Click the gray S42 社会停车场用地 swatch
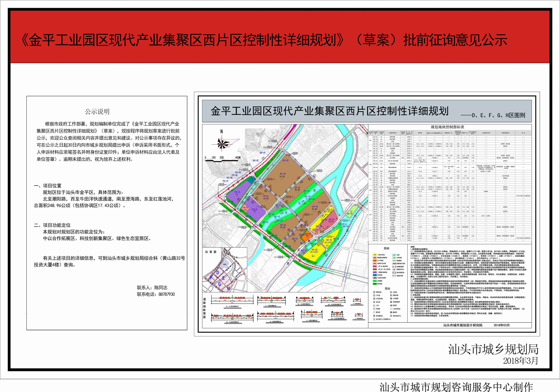The height and width of the screenshot is (392, 560). (x=375, y=278)
